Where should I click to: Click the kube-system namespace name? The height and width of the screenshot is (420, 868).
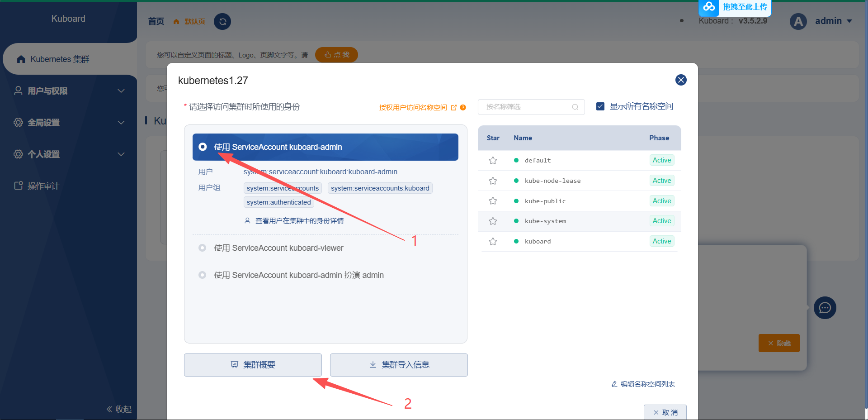tap(545, 221)
